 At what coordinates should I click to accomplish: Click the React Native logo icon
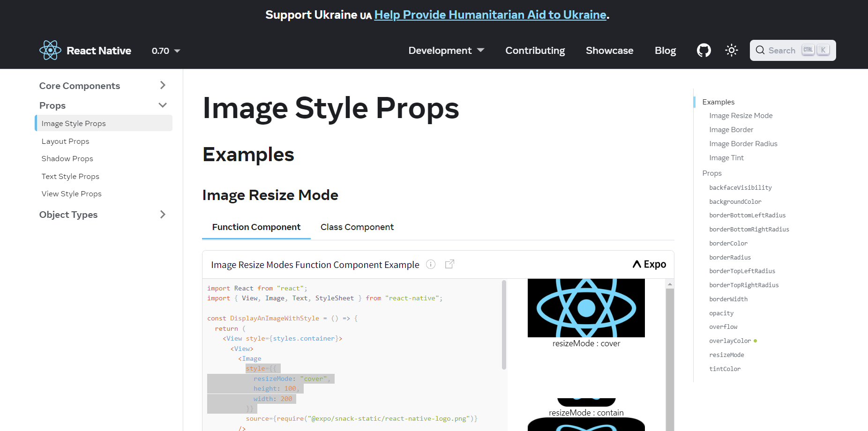pyautogui.click(x=50, y=50)
